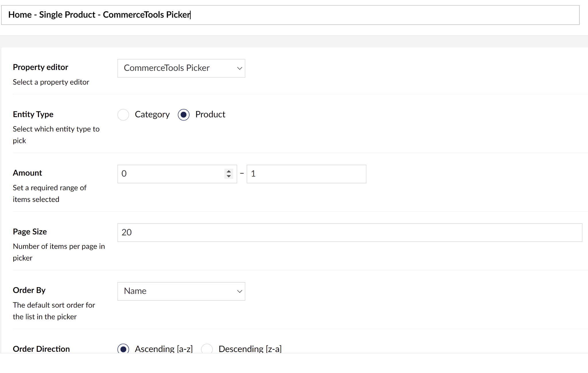Select Descending [z-a] order direction
Image resolution: width=588 pixels, height=373 pixels.
[x=207, y=349]
